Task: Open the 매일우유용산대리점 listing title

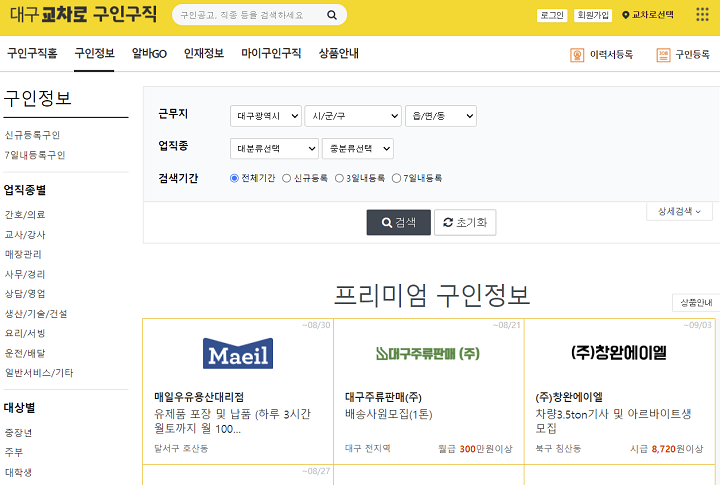Action: pyautogui.click(x=199, y=397)
